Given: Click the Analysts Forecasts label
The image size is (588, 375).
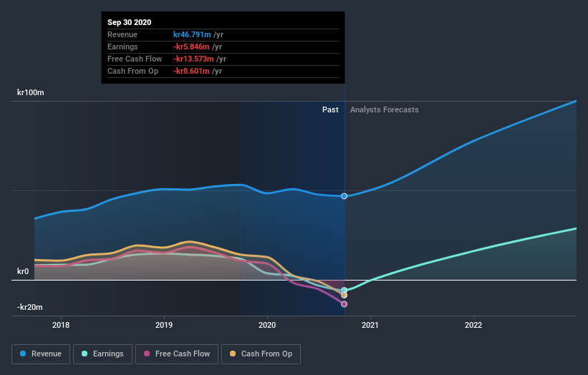Looking at the screenshot, I should point(385,109).
